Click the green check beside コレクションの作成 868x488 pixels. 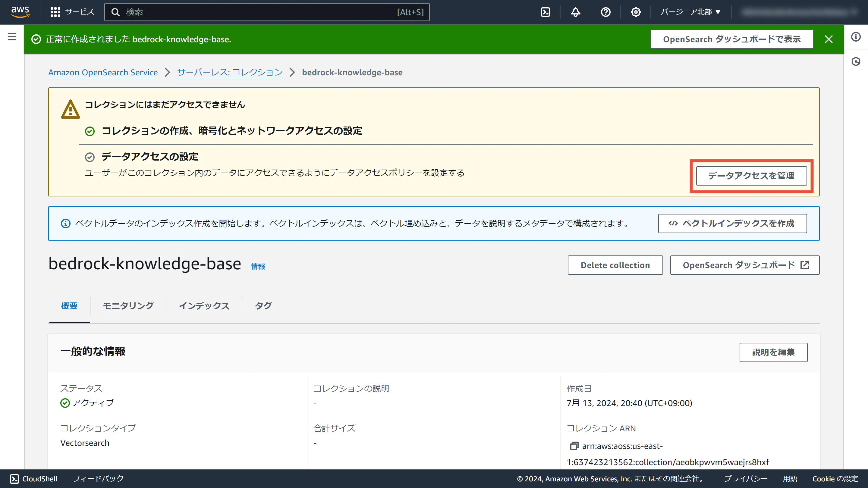[90, 131]
